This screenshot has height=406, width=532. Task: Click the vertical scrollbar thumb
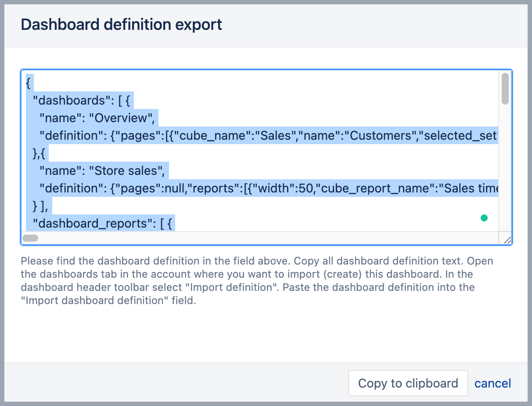click(x=505, y=89)
